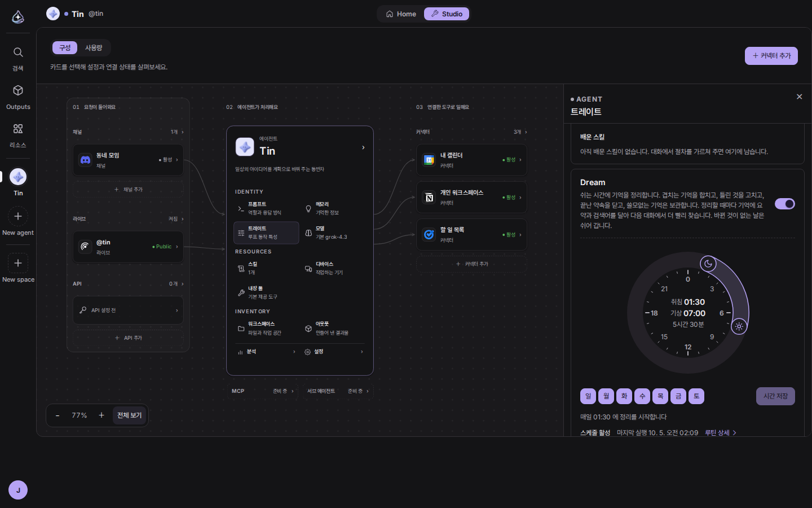This screenshot has width=812, height=508.
Task: Expand the 설정 row chevron
Action: tap(362, 352)
